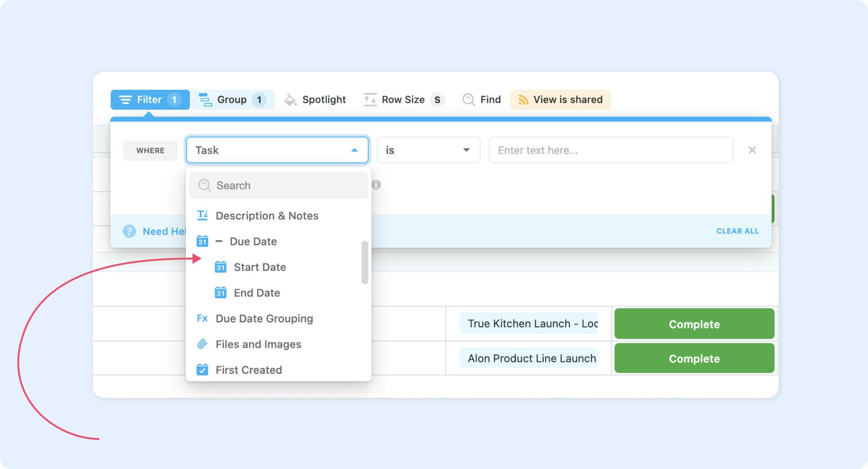Open the Group toolbar button
Screen dimensions: 868x469
click(233, 100)
